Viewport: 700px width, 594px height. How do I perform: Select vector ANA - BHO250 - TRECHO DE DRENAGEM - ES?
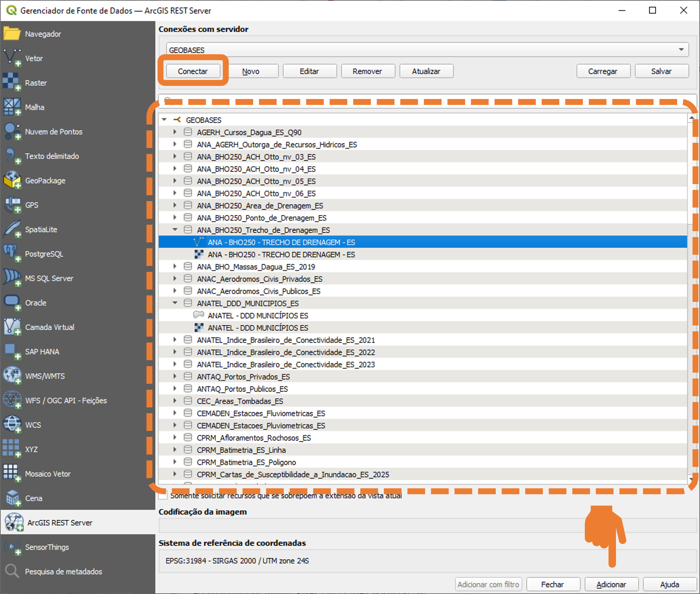click(x=423, y=242)
